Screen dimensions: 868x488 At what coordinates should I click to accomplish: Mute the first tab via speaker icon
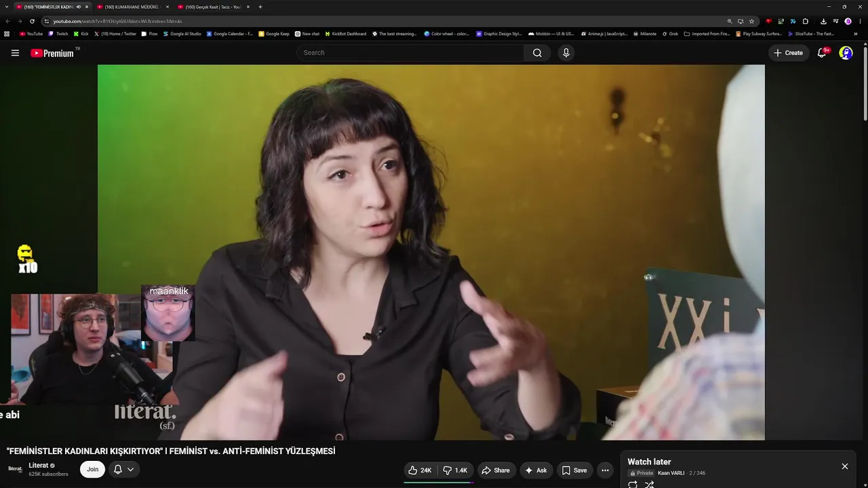79,7
